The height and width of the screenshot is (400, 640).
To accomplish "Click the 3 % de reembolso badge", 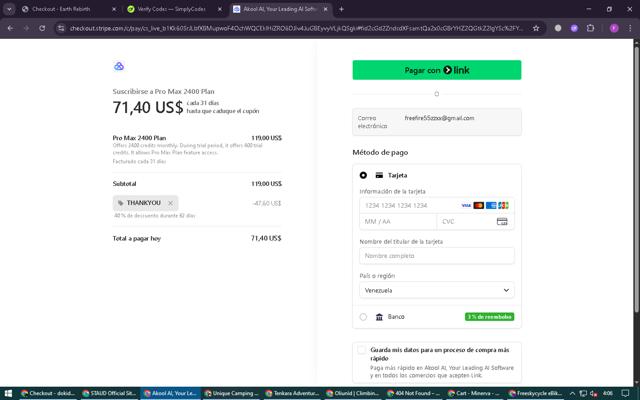I will [x=489, y=317].
